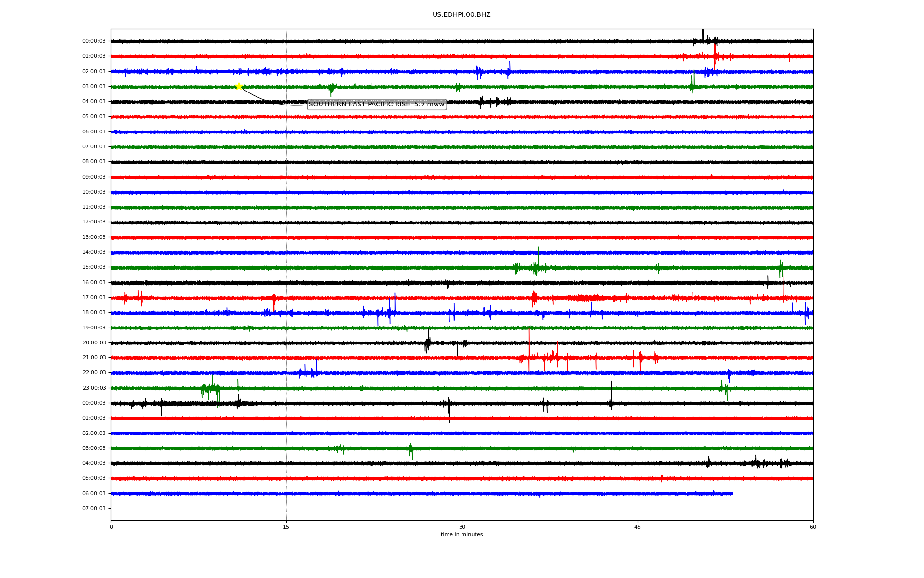Select the 14:00:03 hour label
Image resolution: width=924 pixels, height=578 pixels.
[94, 252]
